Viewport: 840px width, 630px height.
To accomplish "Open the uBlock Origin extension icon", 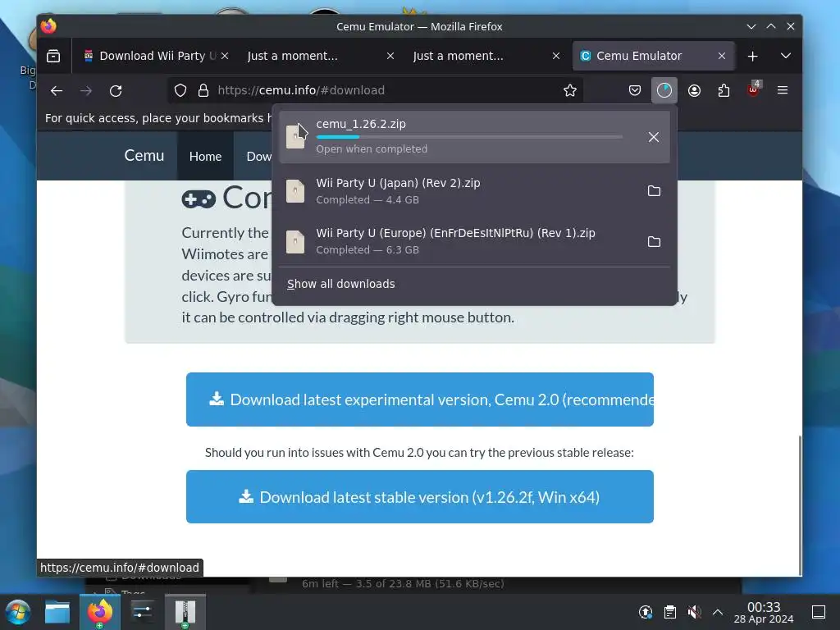I will click(753, 89).
